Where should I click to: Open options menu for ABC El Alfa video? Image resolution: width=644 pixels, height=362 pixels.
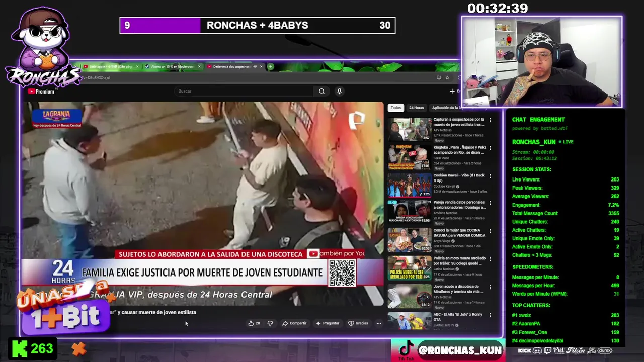click(490, 316)
